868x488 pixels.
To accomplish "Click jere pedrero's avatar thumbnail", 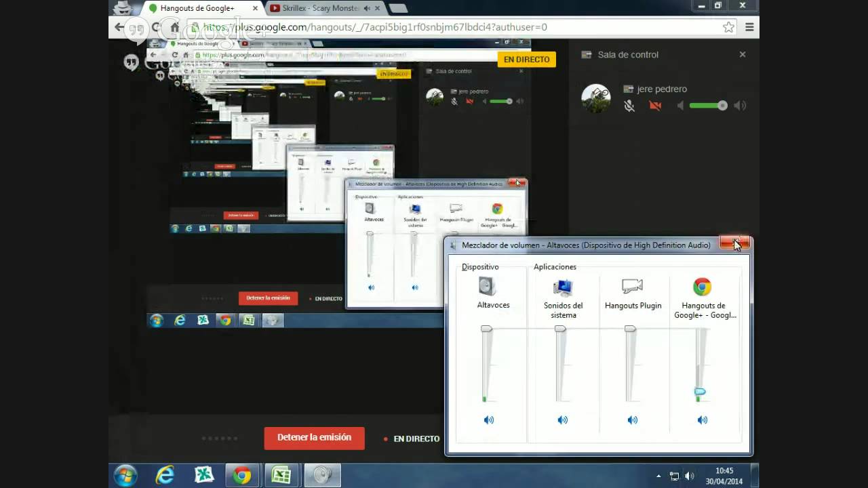I will click(x=596, y=98).
